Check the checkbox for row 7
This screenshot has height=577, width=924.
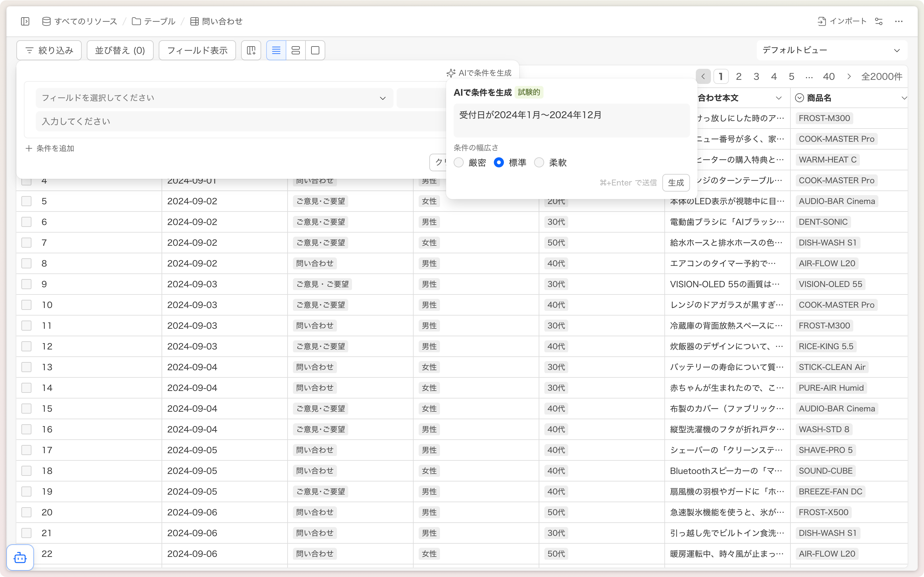click(x=26, y=243)
